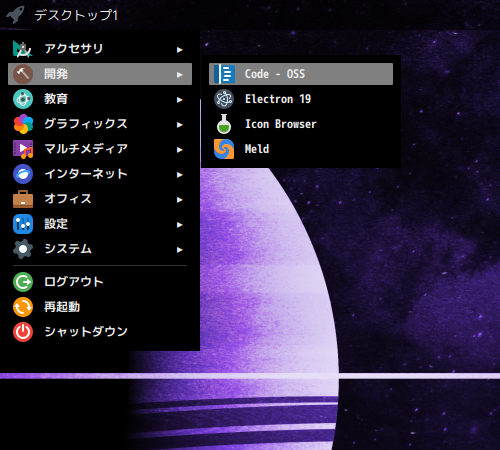Click the blue 設定 sliders icon
The height and width of the screenshot is (450, 500).
pos(23,224)
